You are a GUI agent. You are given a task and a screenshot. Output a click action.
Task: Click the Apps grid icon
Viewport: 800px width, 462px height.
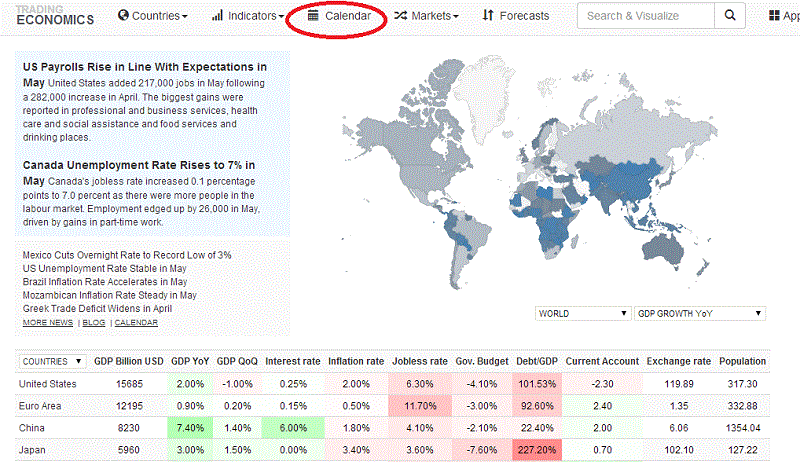[x=775, y=16]
